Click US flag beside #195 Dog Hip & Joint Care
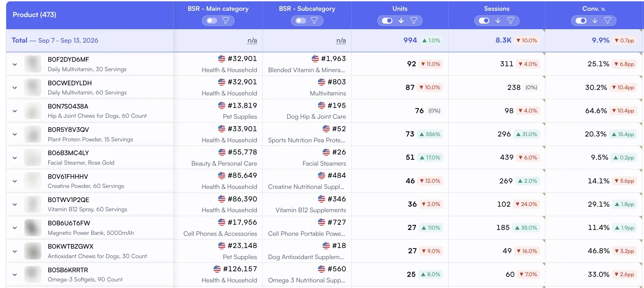Image resolution: width=644 pixels, height=288 pixels. 322,106
